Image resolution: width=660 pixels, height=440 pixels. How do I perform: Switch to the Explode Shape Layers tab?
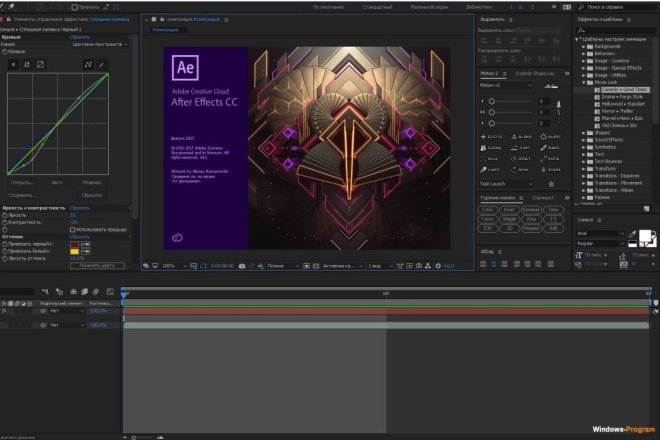[535, 73]
